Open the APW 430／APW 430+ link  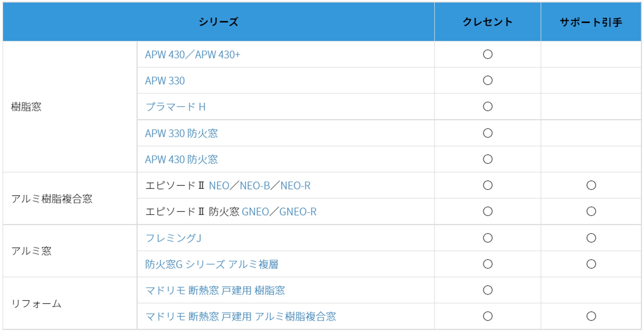pos(192,55)
